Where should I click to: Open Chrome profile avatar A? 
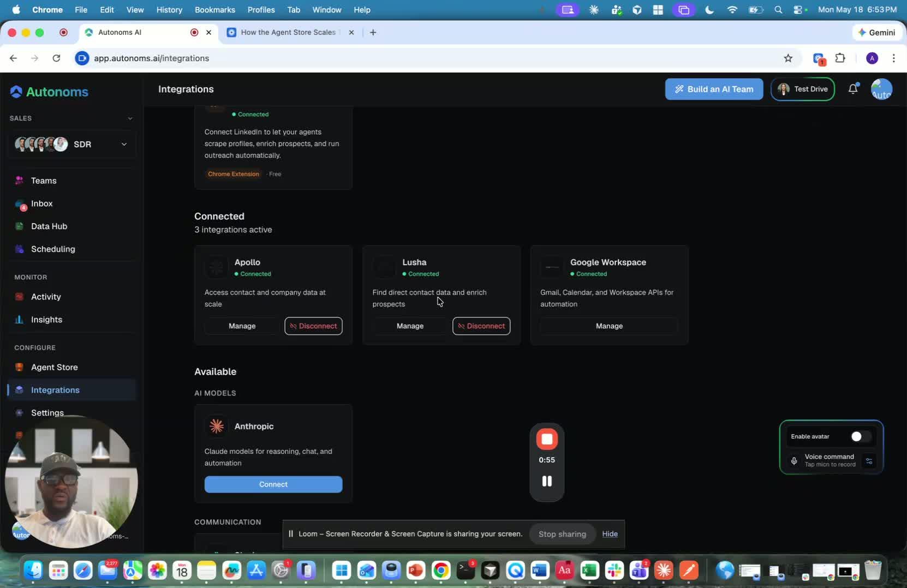(872, 58)
